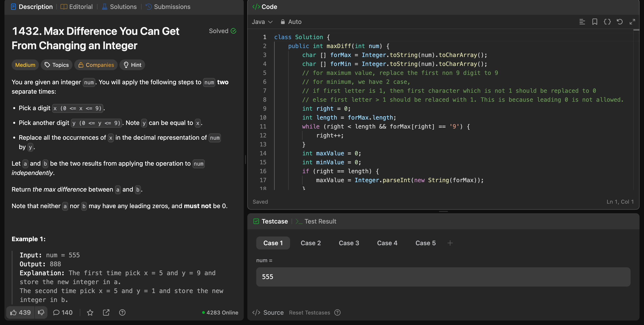Screen dimensions: 644x325
Task: Select the Case 3 testcase
Action: pos(349,243)
